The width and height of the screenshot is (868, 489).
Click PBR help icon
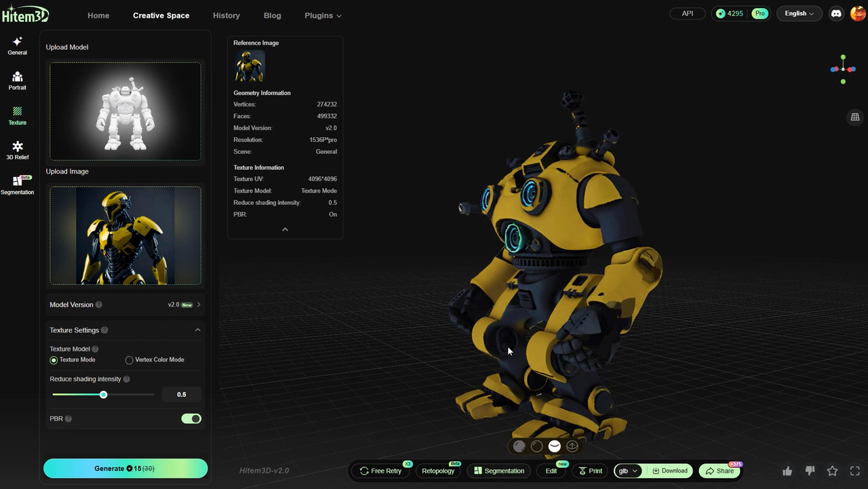tap(68, 419)
